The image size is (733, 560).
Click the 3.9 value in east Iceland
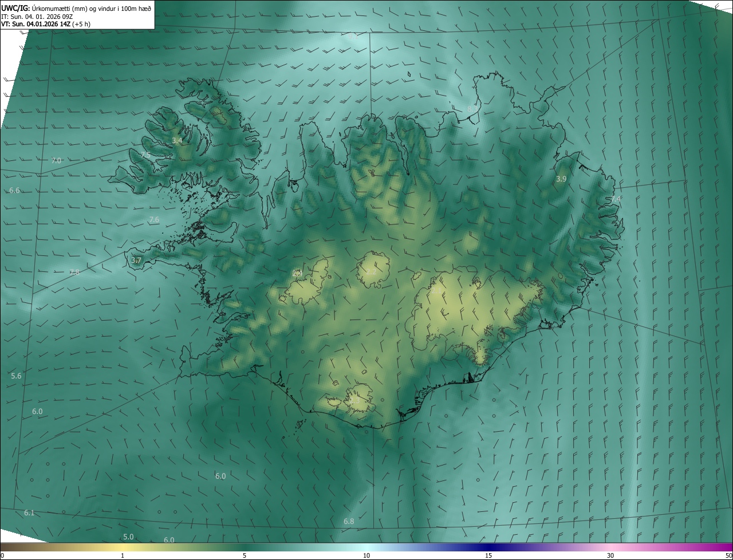(561, 179)
